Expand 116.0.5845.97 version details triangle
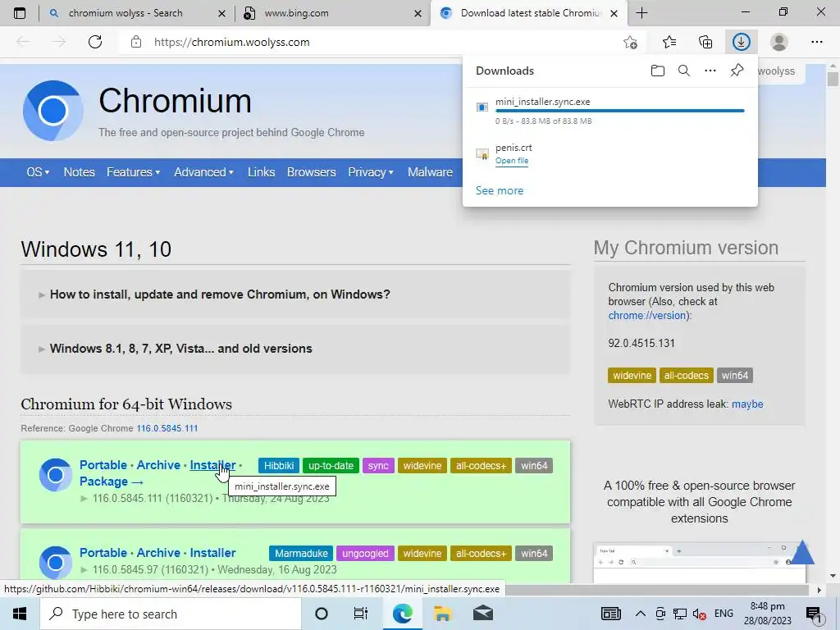The image size is (840, 630). (84, 570)
